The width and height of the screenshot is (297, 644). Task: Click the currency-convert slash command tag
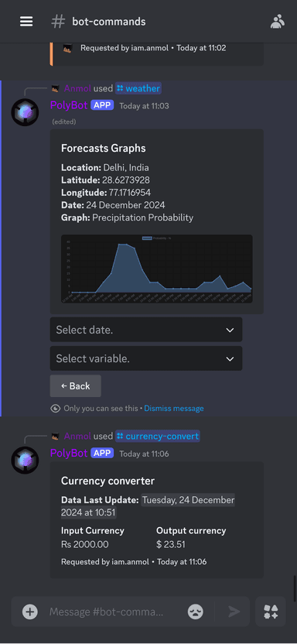(158, 437)
